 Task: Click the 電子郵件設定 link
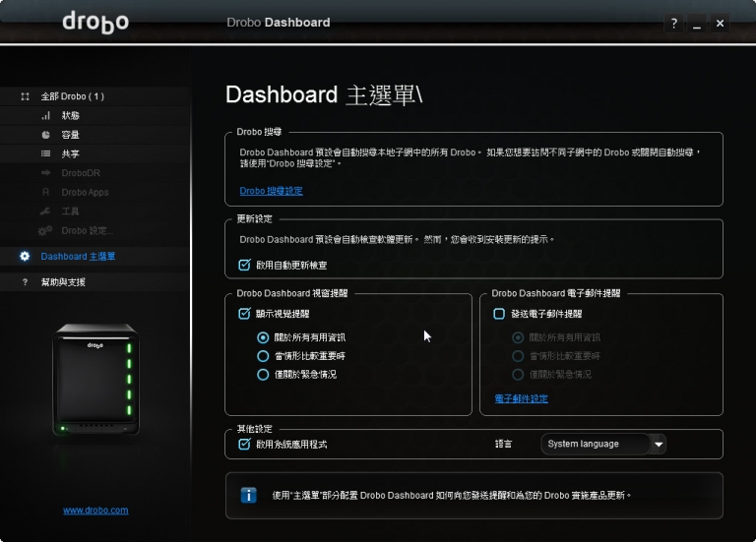click(521, 399)
